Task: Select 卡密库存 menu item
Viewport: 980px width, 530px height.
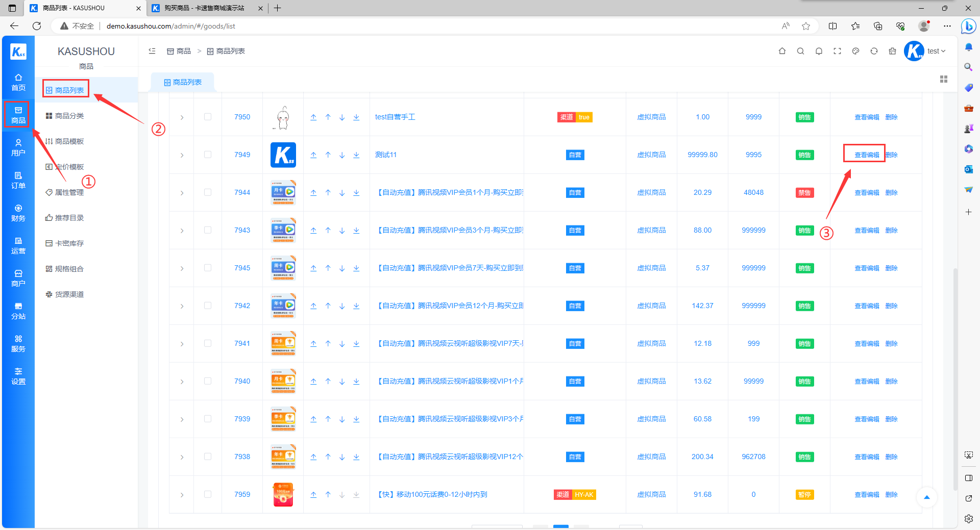Action: click(69, 243)
